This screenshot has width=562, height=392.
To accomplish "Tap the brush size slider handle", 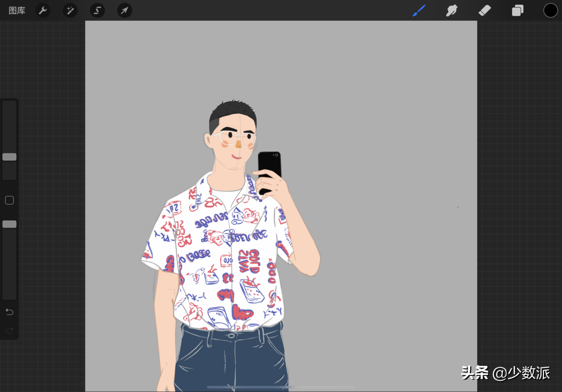I will click(9, 156).
